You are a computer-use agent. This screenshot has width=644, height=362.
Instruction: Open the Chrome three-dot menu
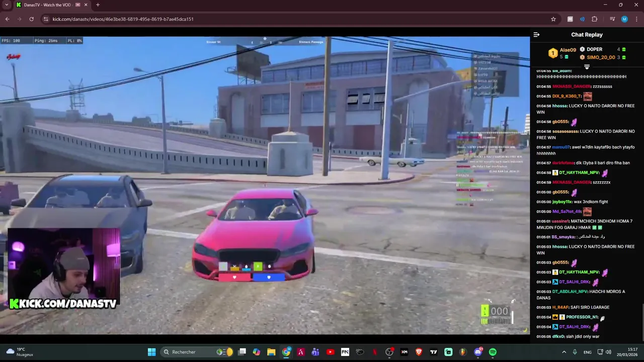636,19
